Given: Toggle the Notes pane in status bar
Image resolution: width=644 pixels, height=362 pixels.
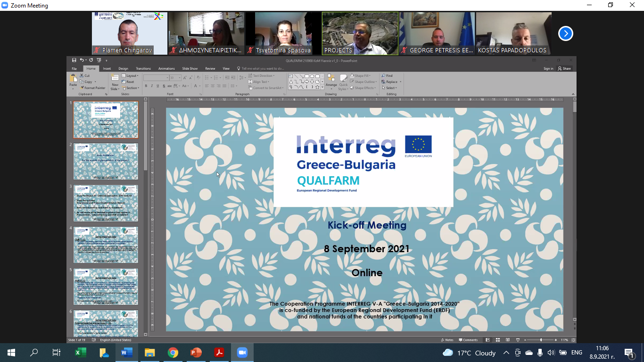Looking at the screenshot, I should [447, 340].
